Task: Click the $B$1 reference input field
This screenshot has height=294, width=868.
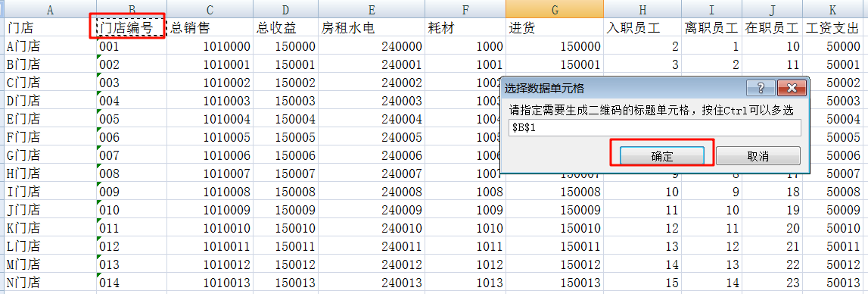Action: (x=655, y=127)
